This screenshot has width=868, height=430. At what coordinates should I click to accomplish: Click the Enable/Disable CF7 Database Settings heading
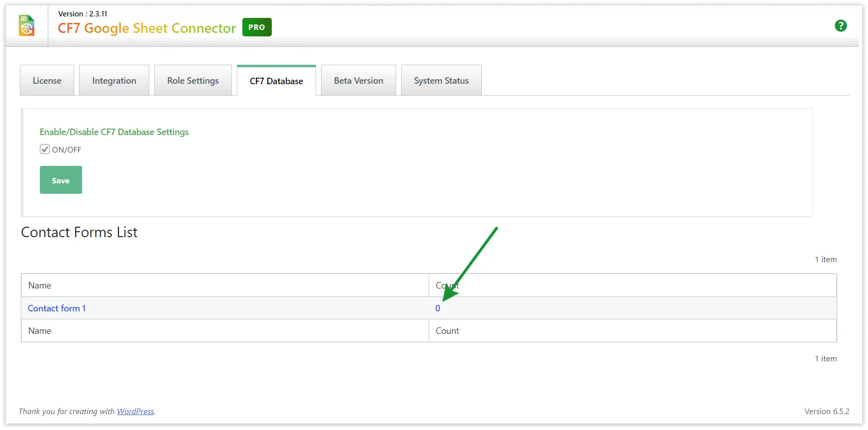pyautogui.click(x=114, y=132)
